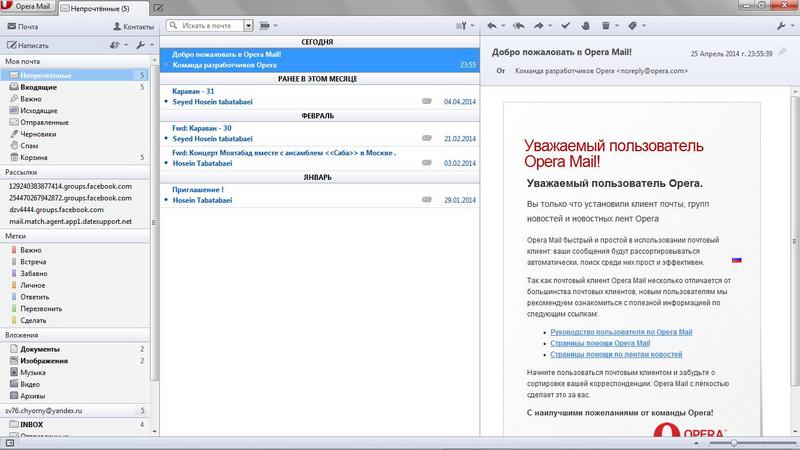800x450 pixels.
Task: Open the Reply options dropdown arrow
Action: click(503, 26)
